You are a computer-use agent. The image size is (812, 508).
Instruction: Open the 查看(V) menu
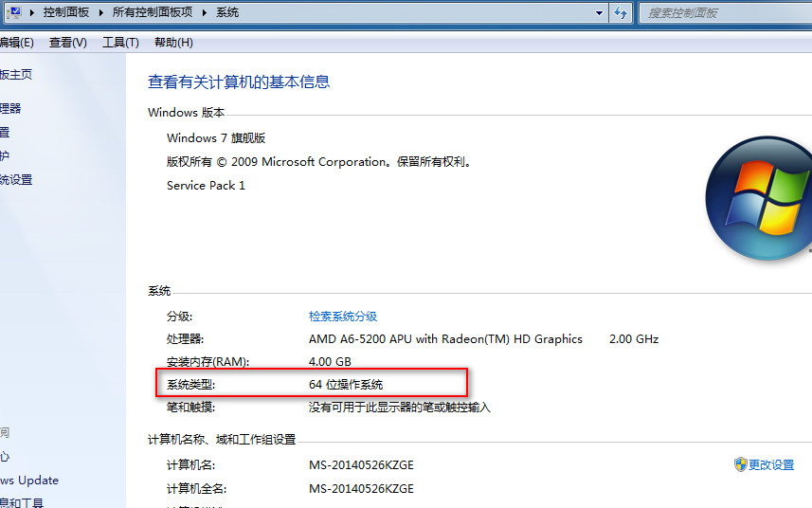click(68, 43)
